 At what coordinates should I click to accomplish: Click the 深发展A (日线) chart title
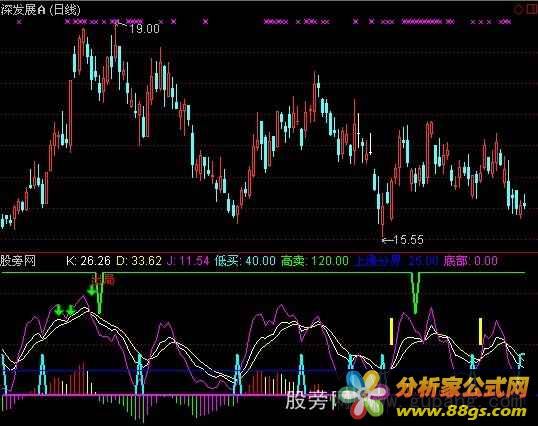40,10
